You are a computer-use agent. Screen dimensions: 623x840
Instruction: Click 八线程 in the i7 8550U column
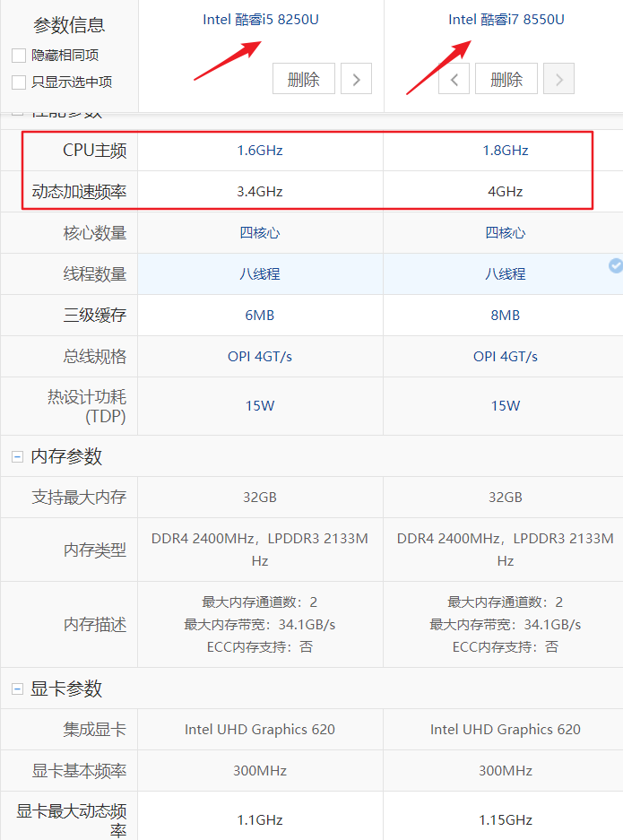click(506, 274)
